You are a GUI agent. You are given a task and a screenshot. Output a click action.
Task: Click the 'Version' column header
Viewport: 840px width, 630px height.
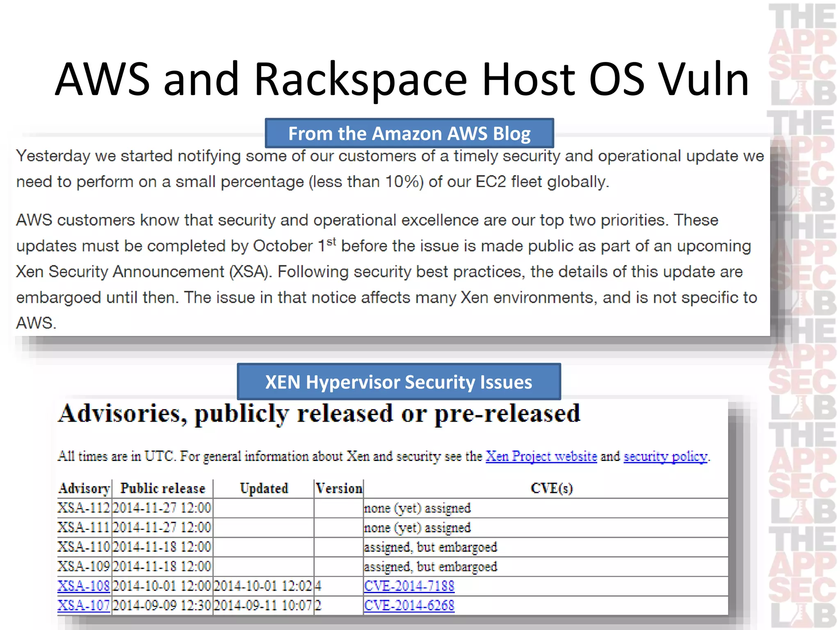click(x=339, y=488)
